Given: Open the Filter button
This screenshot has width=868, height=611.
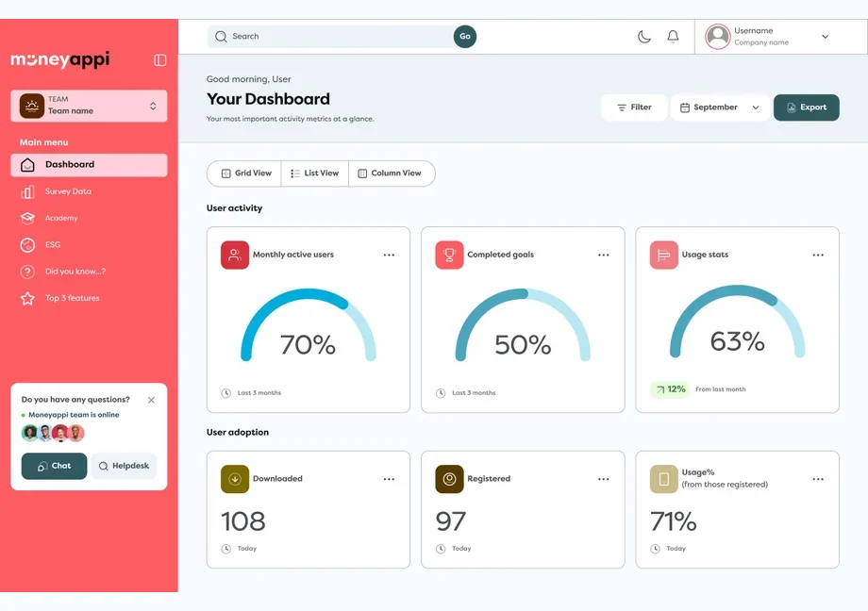Looking at the screenshot, I should point(634,107).
